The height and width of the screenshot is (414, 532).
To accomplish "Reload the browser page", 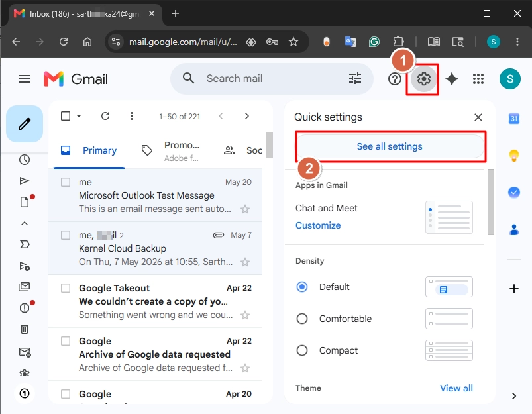I will (x=64, y=42).
